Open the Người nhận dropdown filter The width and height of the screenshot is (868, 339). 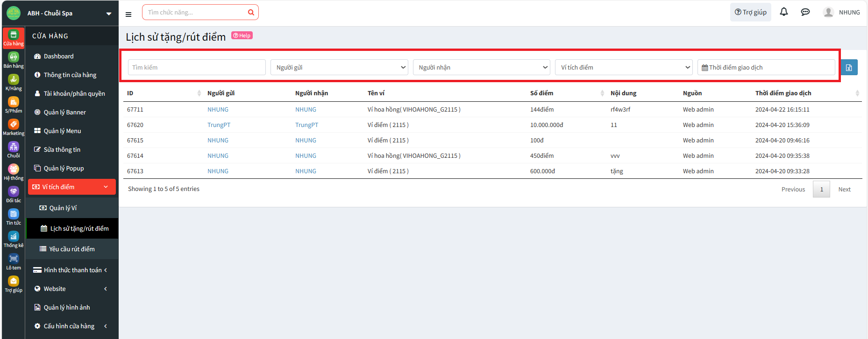click(x=482, y=67)
